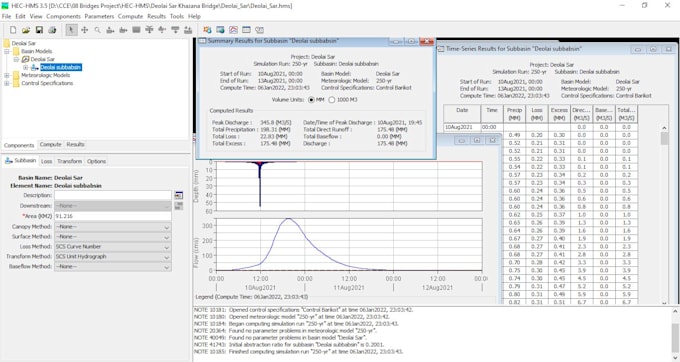Select the Arrow pointer tool
Viewport: 680px width, 362px height.
point(72,30)
